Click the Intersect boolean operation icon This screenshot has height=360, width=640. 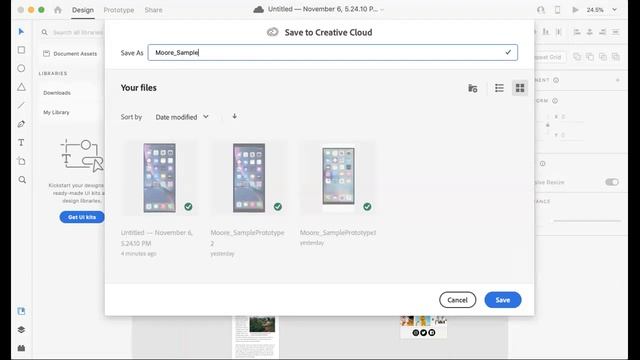[603, 57]
